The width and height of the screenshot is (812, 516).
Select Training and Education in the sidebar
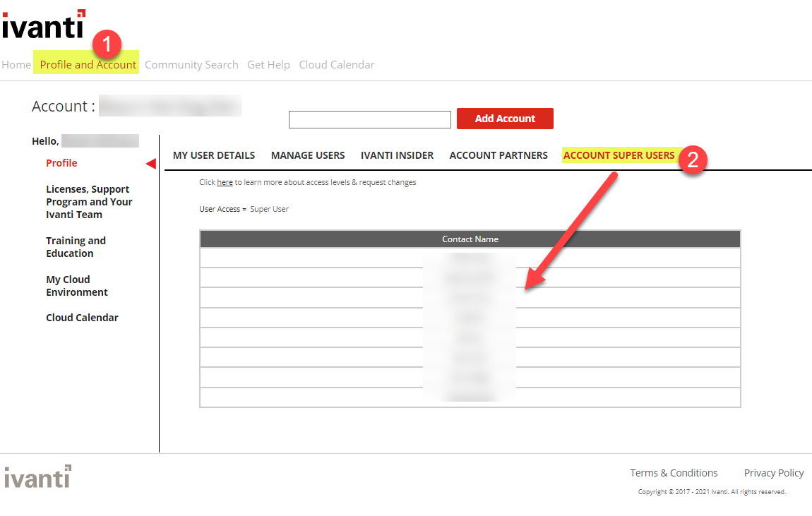(x=76, y=246)
